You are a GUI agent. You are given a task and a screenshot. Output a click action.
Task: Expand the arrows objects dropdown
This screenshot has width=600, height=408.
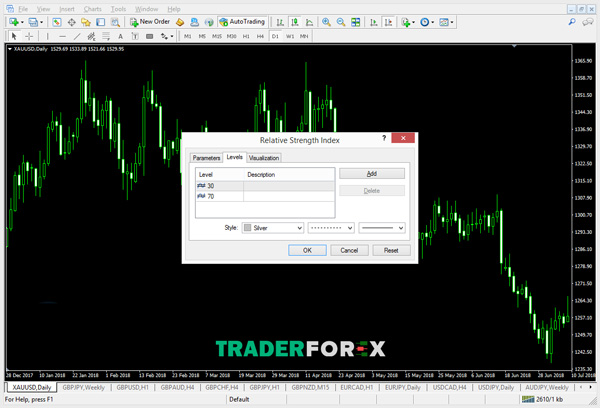coord(171,36)
